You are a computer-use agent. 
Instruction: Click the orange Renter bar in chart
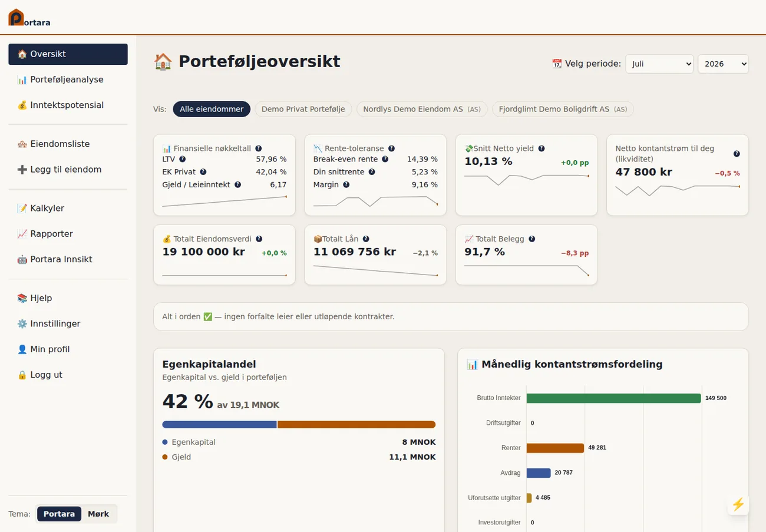pyautogui.click(x=555, y=448)
